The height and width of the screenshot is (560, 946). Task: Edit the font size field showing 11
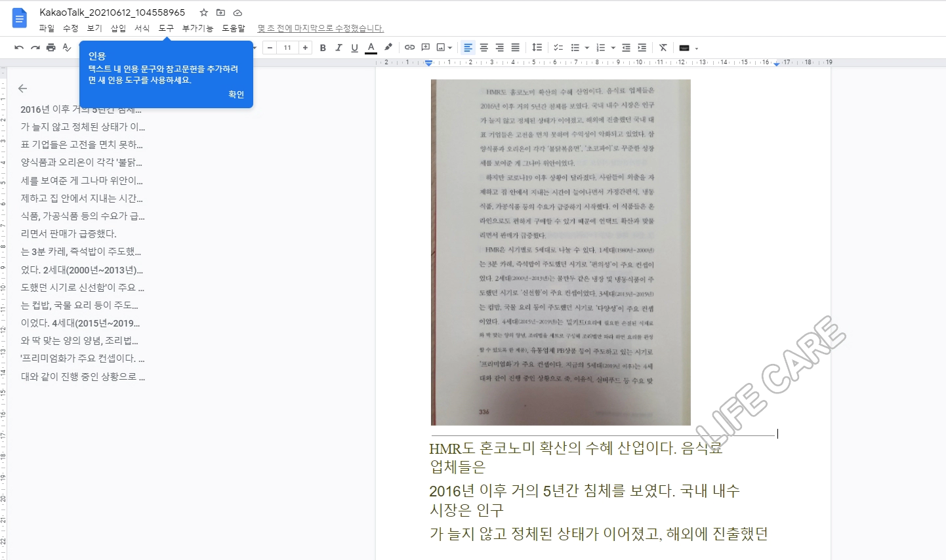[x=287, y=47]
